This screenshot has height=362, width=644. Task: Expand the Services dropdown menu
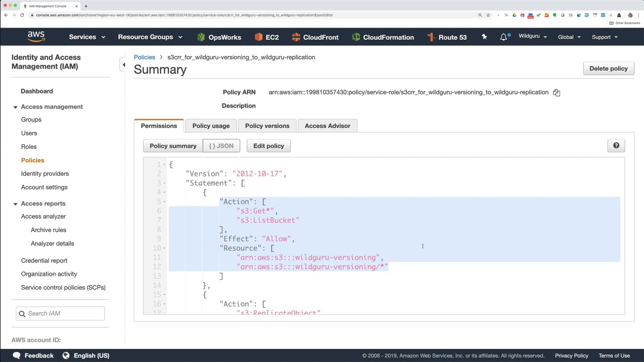coord(87,37)
